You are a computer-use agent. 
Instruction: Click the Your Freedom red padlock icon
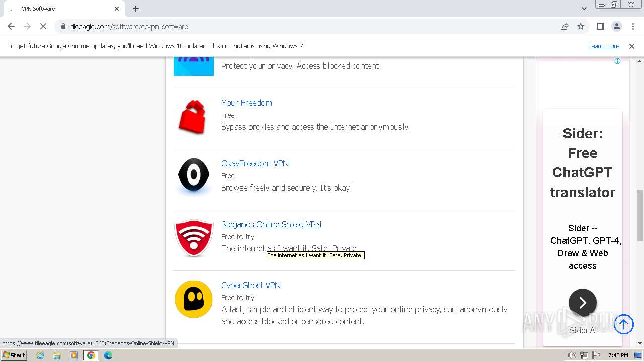[193, 117]
